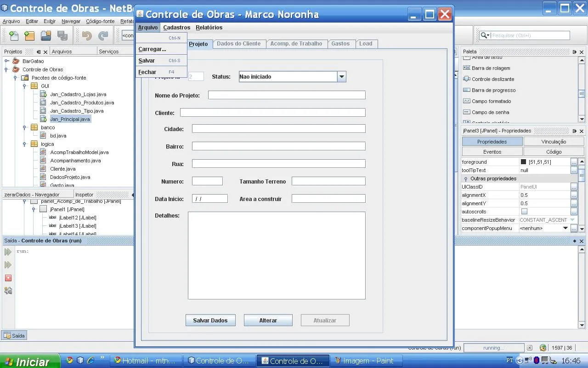Click the Pesquisar search box in NetBeans
This screenshot has width=588, height=368.
pyautogui.click(x=531, y=35)
